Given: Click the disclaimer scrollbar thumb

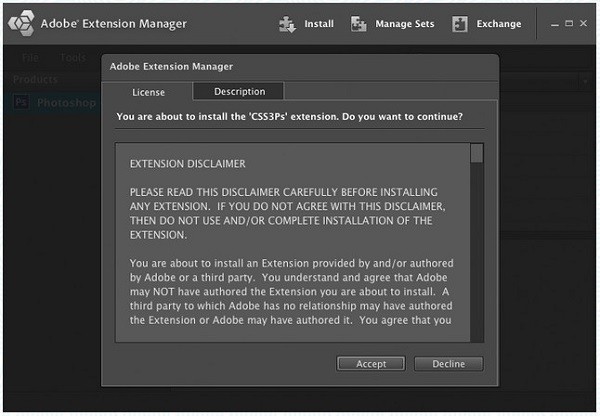Looking at the screenshot, I should (x=477, y=153).
